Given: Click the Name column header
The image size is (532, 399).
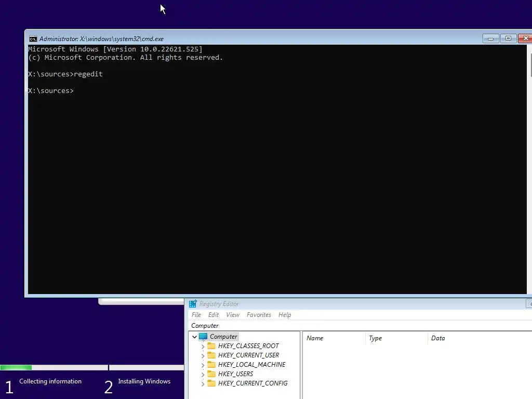Looking at the screenshot, I should (334, 338).
